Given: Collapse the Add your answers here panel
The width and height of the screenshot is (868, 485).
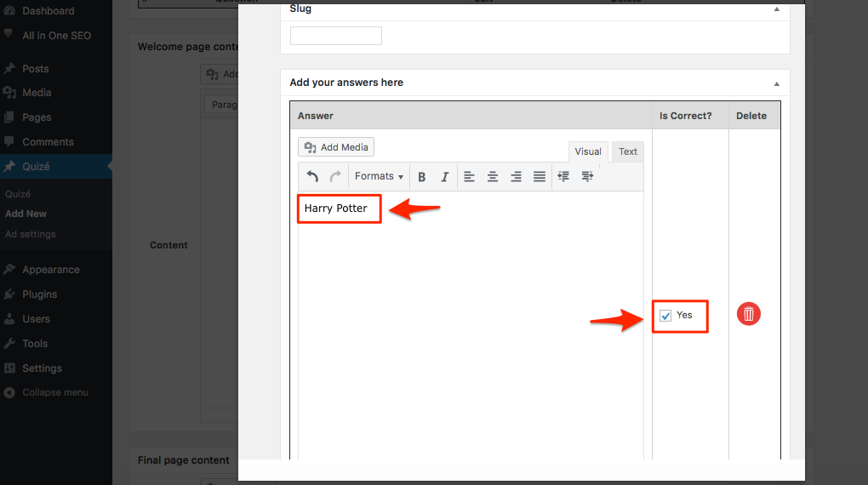Looking at the screenshot, I should point(777,83).
